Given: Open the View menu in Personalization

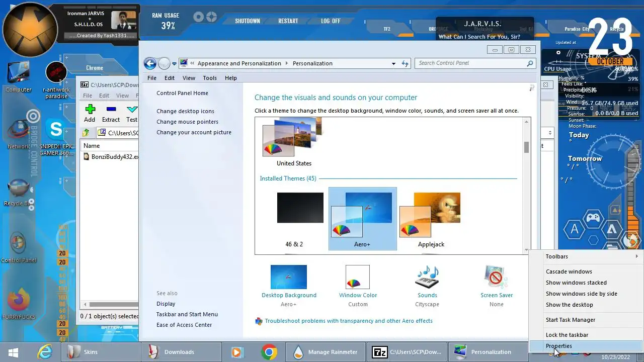Looking at the screenshot, I should (x=189, y=78).
